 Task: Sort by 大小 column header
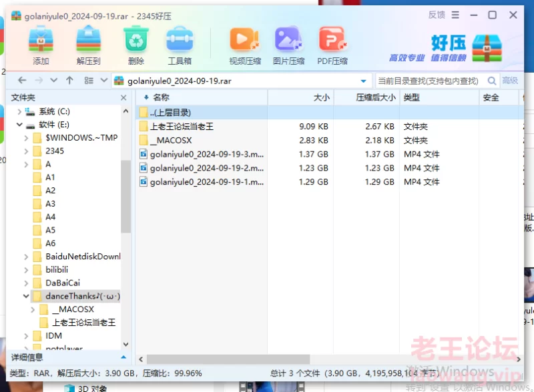tap(301, 97)
